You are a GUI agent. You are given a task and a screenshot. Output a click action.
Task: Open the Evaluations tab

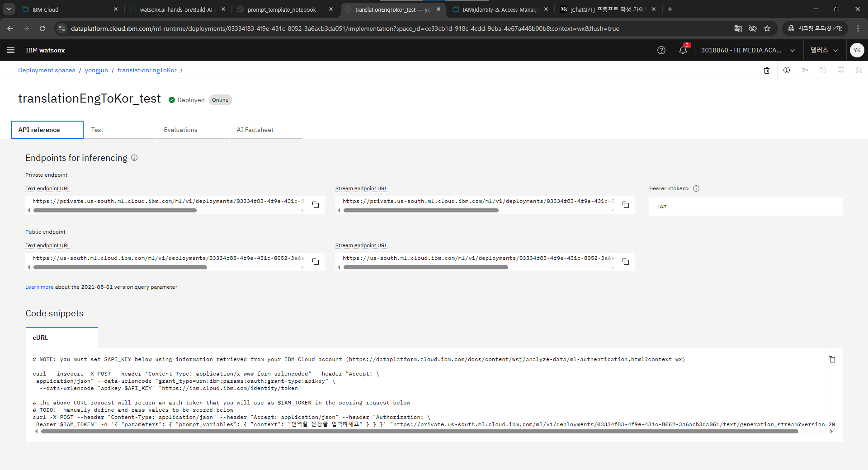coord(193,130)
